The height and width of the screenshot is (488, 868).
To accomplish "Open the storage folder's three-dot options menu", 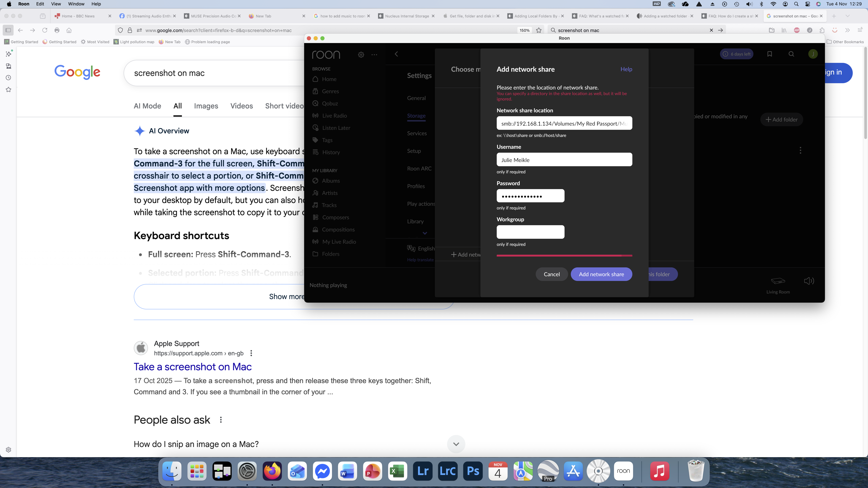I will pos(800,150).
